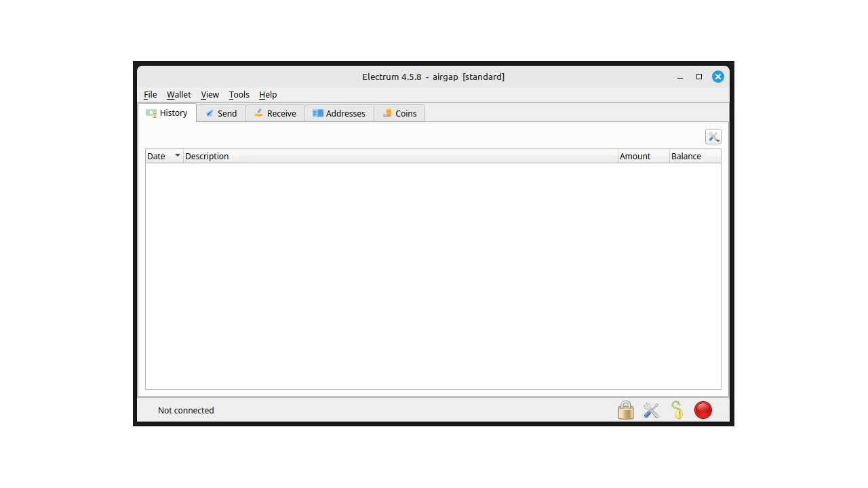
Task: Go to the Addresses tab
Action: [339, 113]
